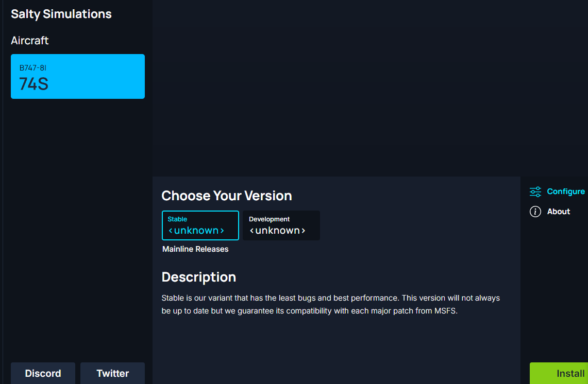
Task: Switch to the About tab label
Action: coord(558,212)
